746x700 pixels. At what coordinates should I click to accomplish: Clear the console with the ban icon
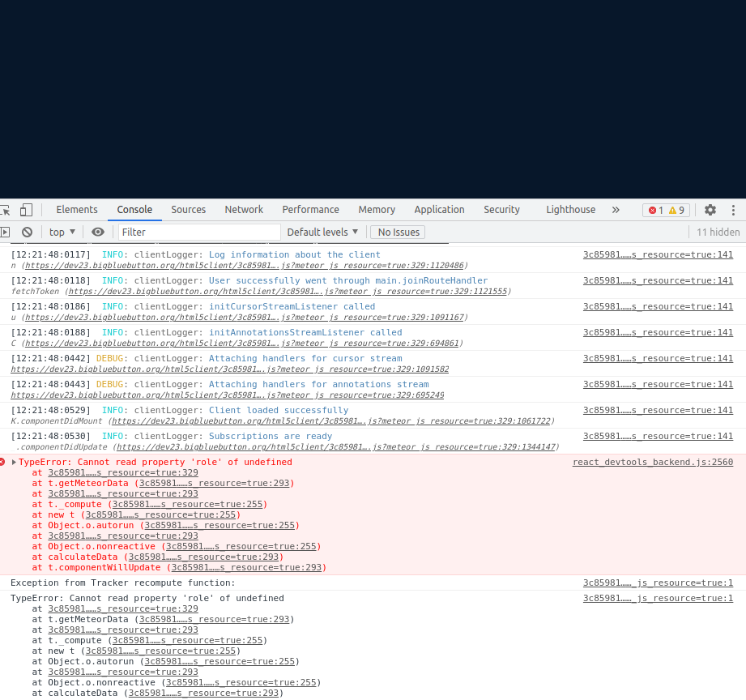[27, 233]
